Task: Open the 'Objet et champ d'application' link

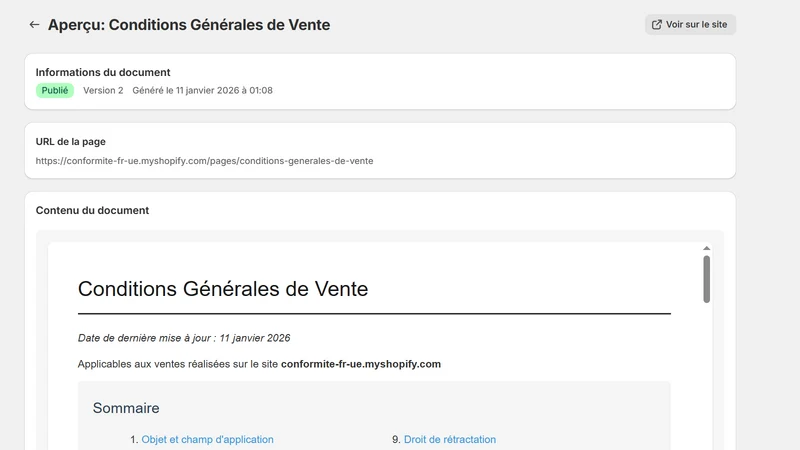Action: (x=207, y=439)
